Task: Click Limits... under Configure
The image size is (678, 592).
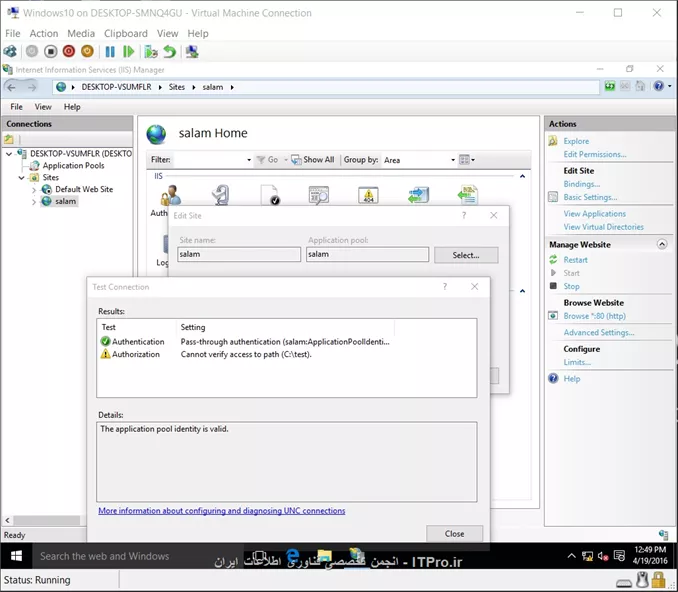Action: pyautogui.click(x=577, y=362)
